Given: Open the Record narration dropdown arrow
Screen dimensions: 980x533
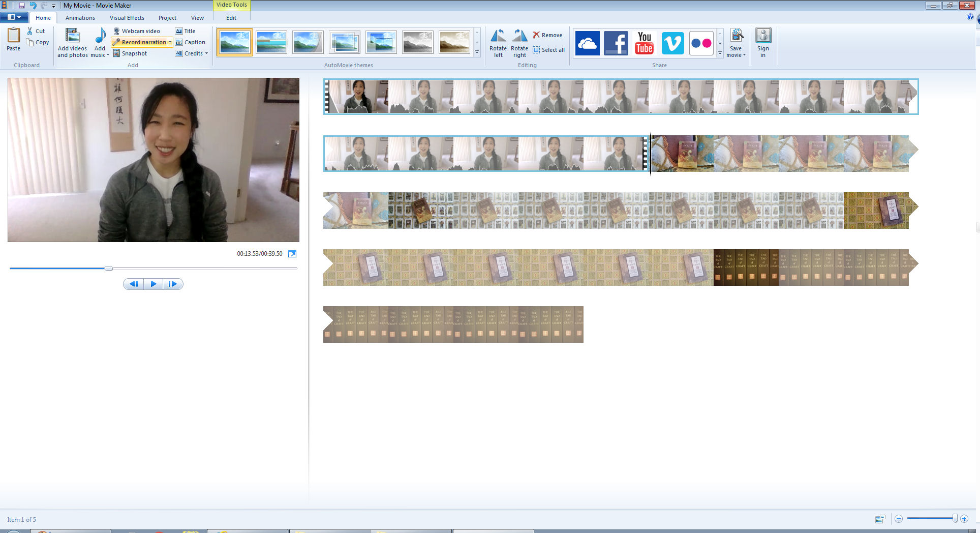Looking at the screenshot, I should coord(170,42).
